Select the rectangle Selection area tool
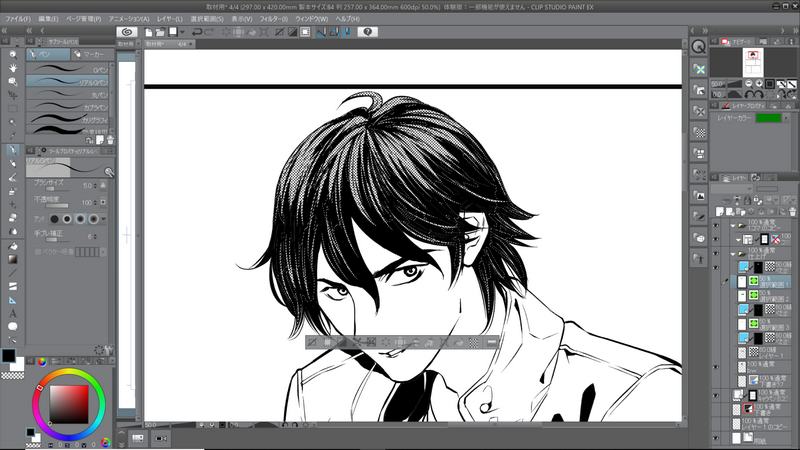800x450 pixels. (x=13, y=109)
